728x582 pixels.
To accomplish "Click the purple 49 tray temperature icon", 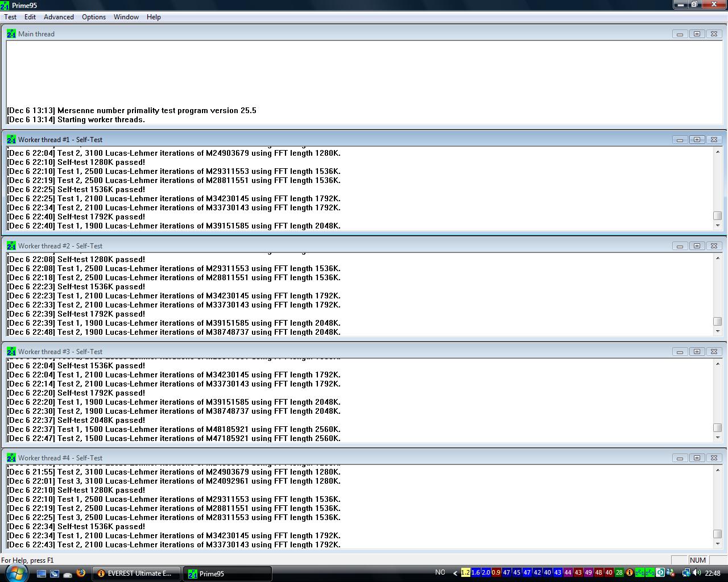I will coord(588,572).
